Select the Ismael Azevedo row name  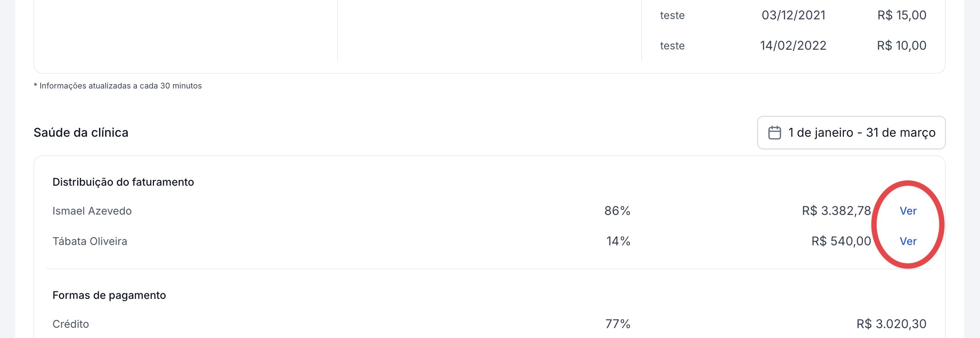92,211
